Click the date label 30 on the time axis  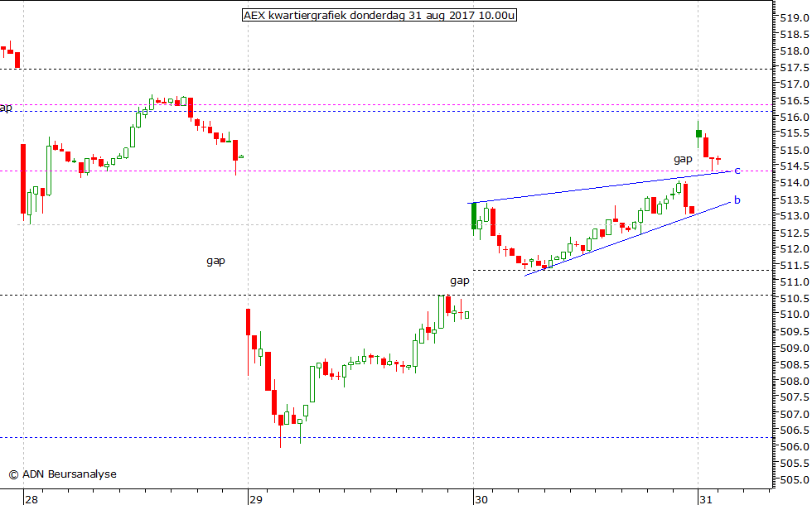coord(481,499)
